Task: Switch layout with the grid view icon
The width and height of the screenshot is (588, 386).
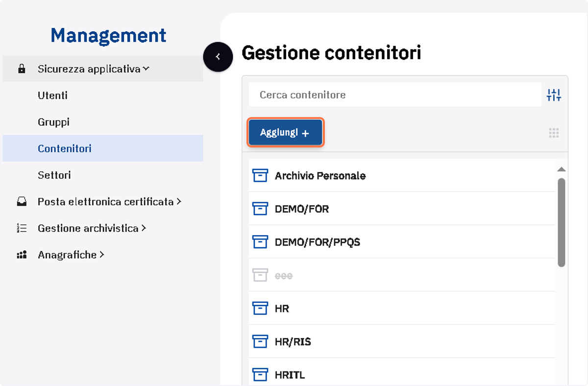Action: [554, 133]
